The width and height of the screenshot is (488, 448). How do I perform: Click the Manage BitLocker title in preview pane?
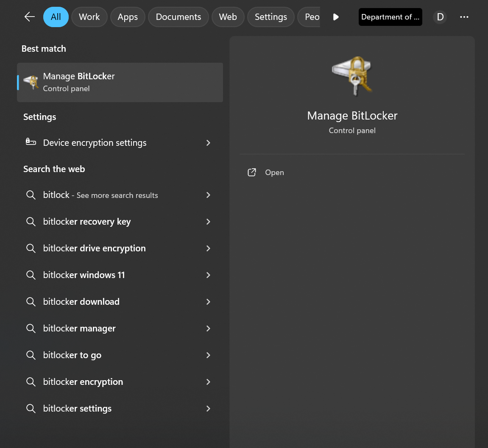(x=352, y=116)
